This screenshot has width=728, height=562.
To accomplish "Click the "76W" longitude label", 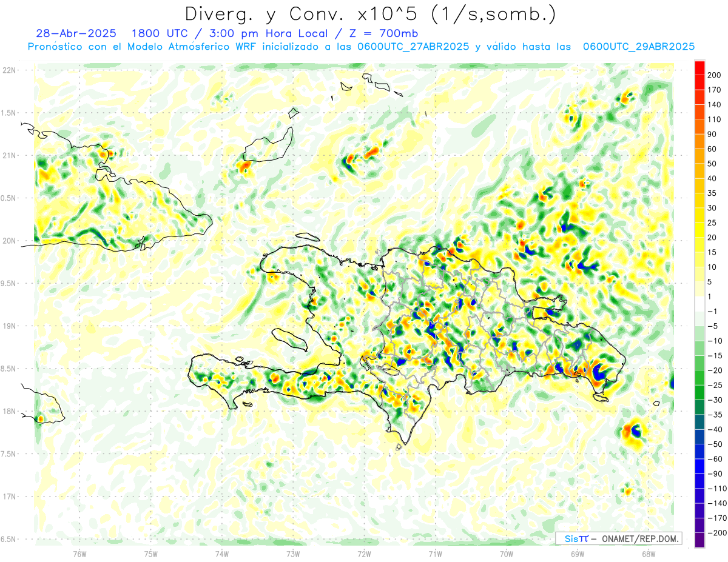I will (x=79, y=553).
